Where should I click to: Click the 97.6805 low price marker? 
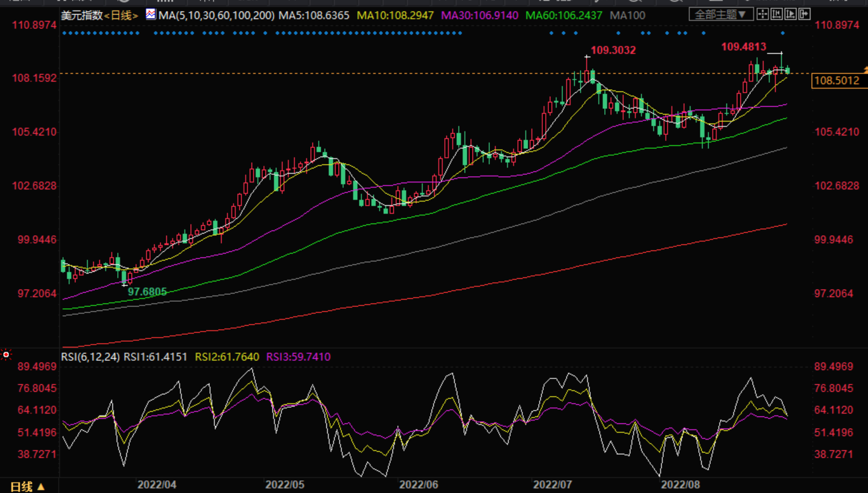(x=147, y=292)
